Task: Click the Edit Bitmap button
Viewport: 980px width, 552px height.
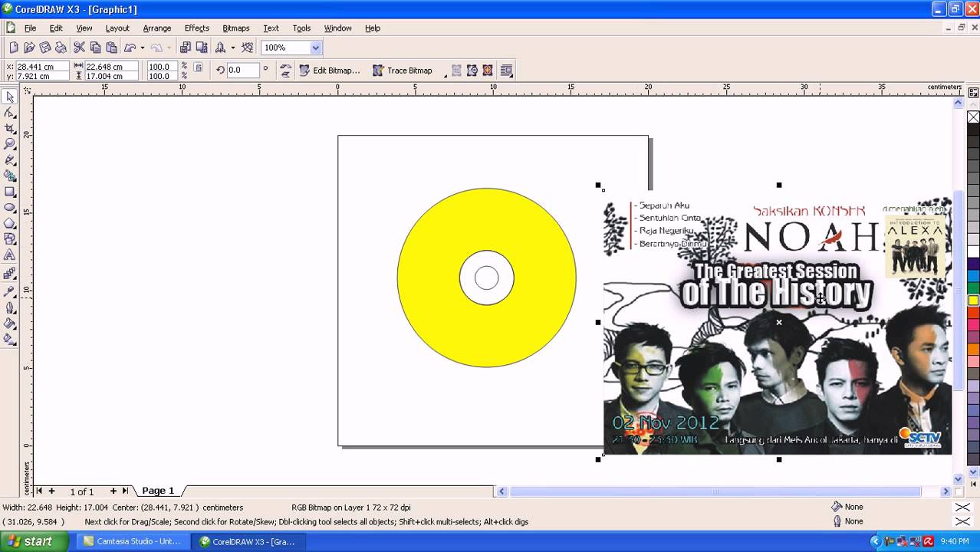Action: point(330,71)
